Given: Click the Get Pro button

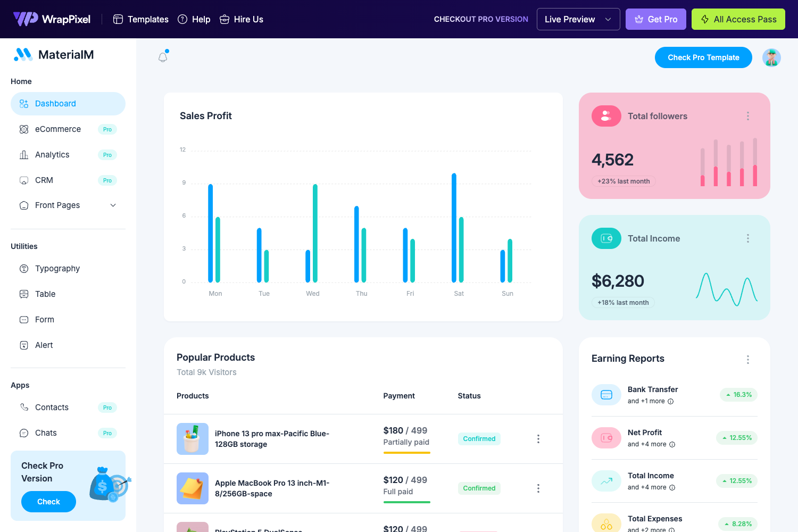Looking at the screenshot, I should click(656, 19).
